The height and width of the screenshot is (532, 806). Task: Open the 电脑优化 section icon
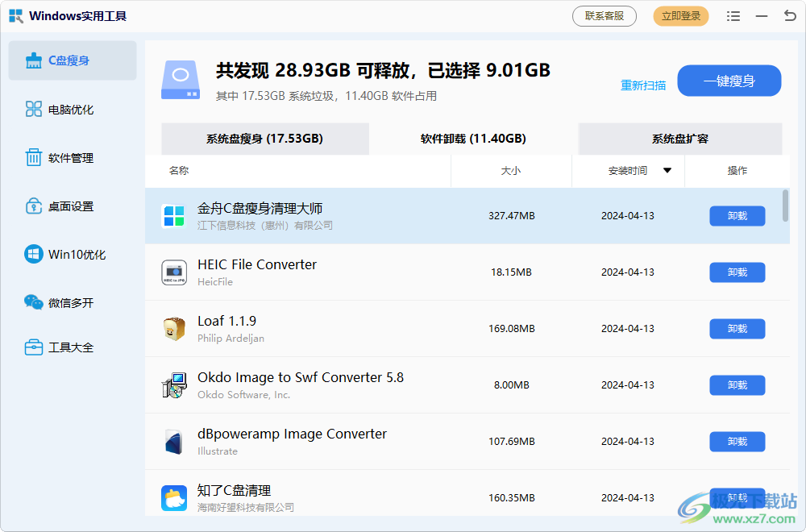(33, 109)
